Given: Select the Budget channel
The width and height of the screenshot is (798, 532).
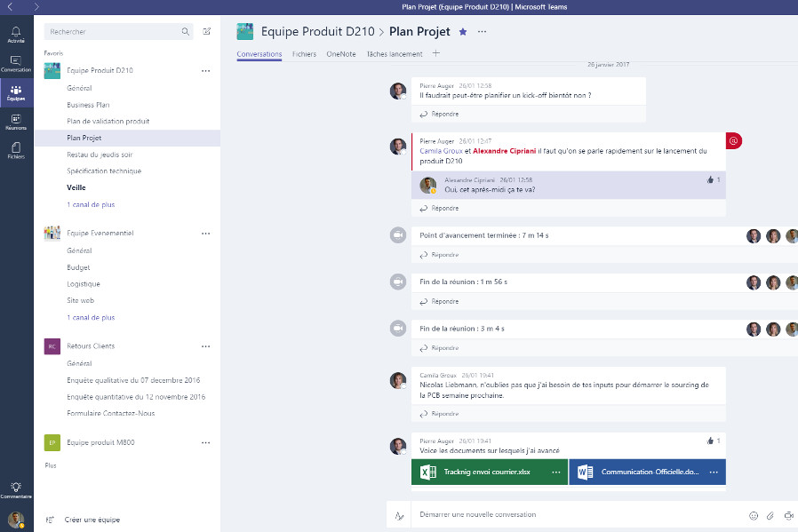Looking at the screenshot, I should click(78, 267).
